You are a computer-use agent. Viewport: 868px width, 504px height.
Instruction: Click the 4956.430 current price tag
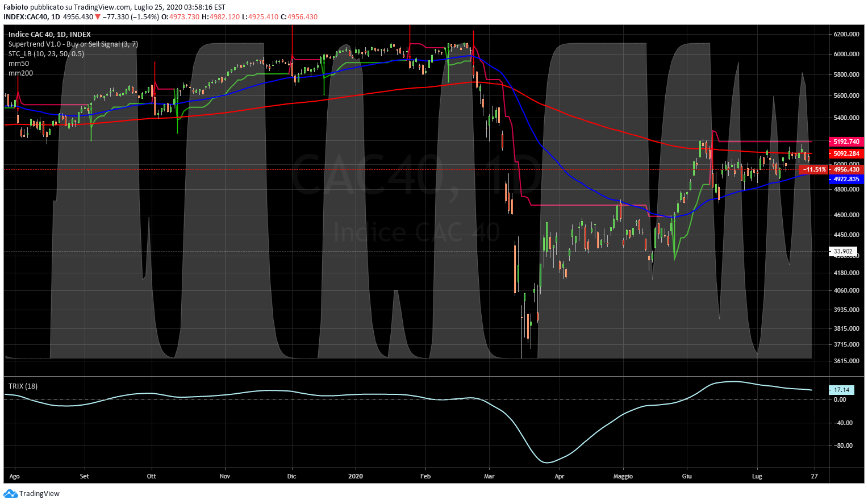846,169
